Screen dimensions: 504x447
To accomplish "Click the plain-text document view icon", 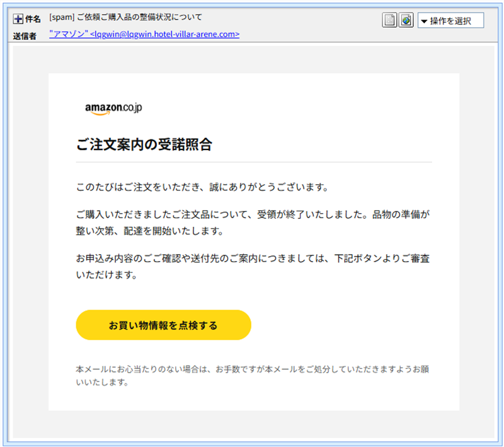I will tap(389, 20).
